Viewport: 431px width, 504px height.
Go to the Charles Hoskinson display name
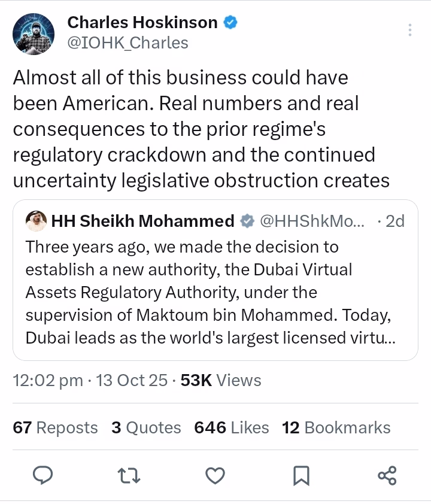(142, 23)
